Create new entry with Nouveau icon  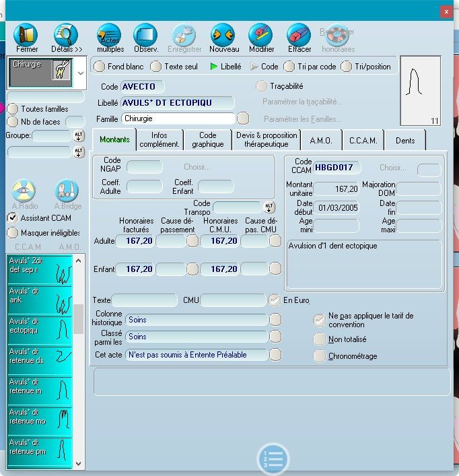(223, 35)
